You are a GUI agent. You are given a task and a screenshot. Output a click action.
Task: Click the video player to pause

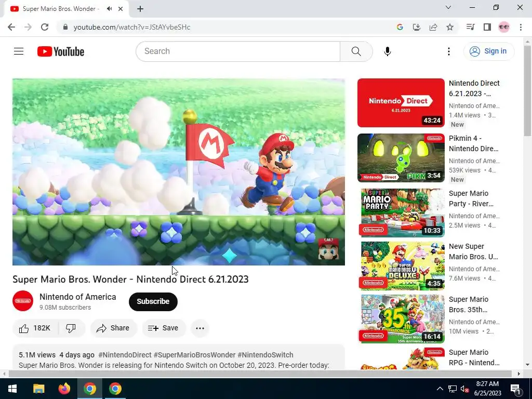point(179,171)
